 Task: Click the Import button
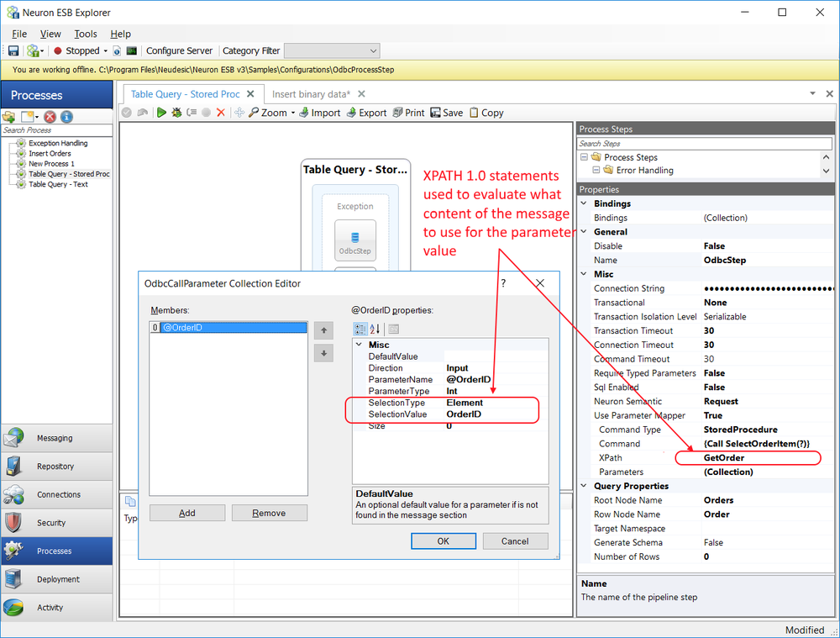319,113
